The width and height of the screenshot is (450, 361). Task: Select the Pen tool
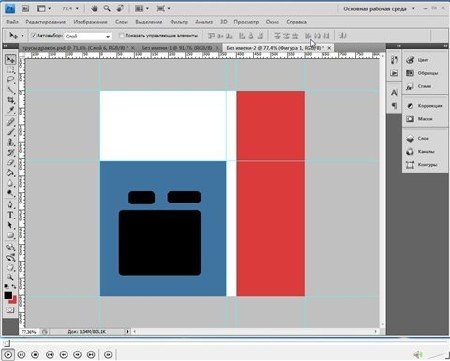[10, 205]
